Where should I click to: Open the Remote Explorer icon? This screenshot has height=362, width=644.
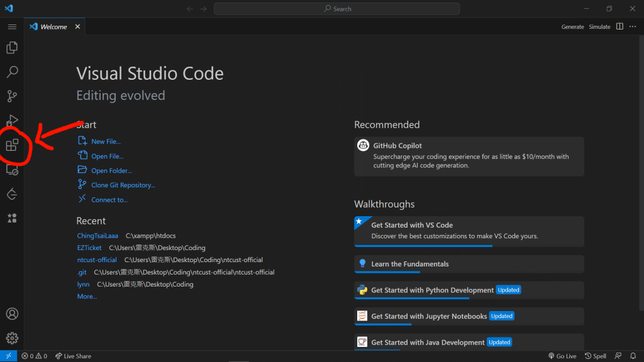(x=12, y=170)
